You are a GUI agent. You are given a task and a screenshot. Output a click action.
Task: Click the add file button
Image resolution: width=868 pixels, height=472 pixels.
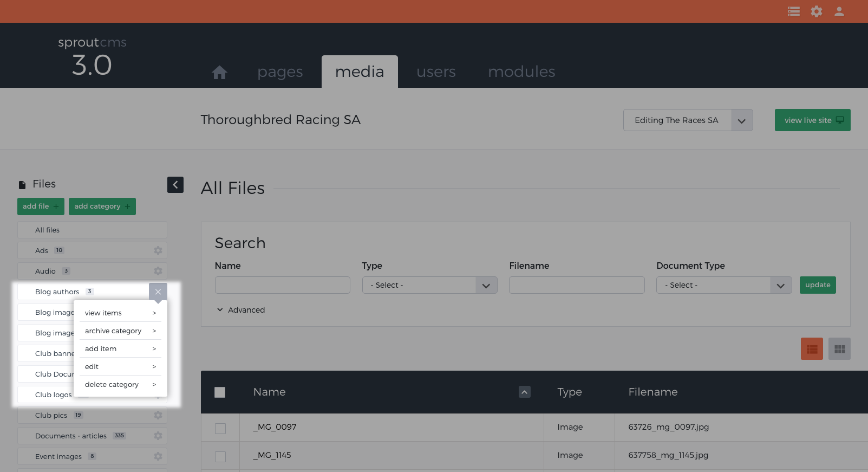(41, 206)
